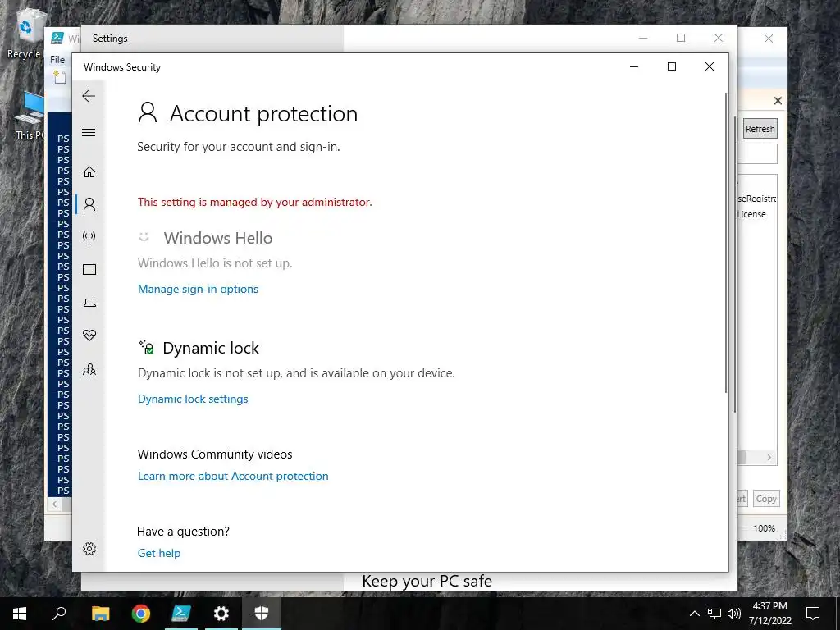Click scroll-right arrow in commands list
The width and height of the screenshot is (840, 630).
coord(769,457)
